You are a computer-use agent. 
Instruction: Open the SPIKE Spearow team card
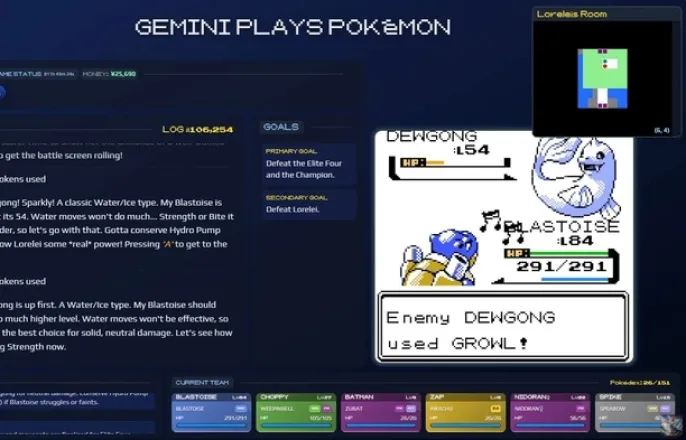point(635,412)
